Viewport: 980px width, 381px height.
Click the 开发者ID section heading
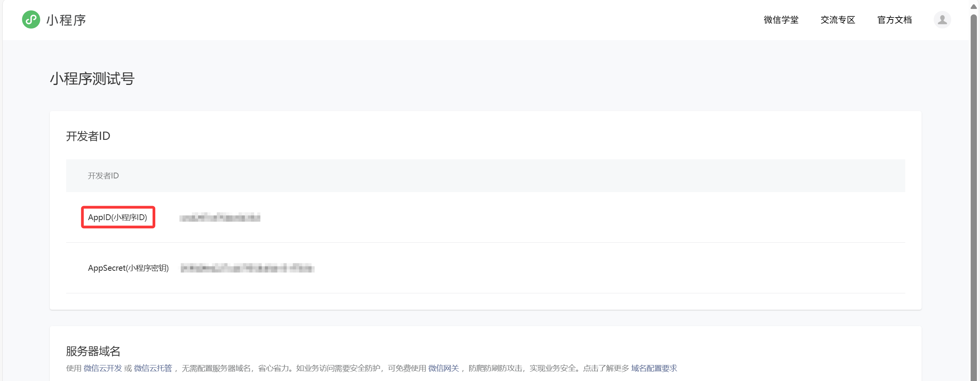point(88,136)
